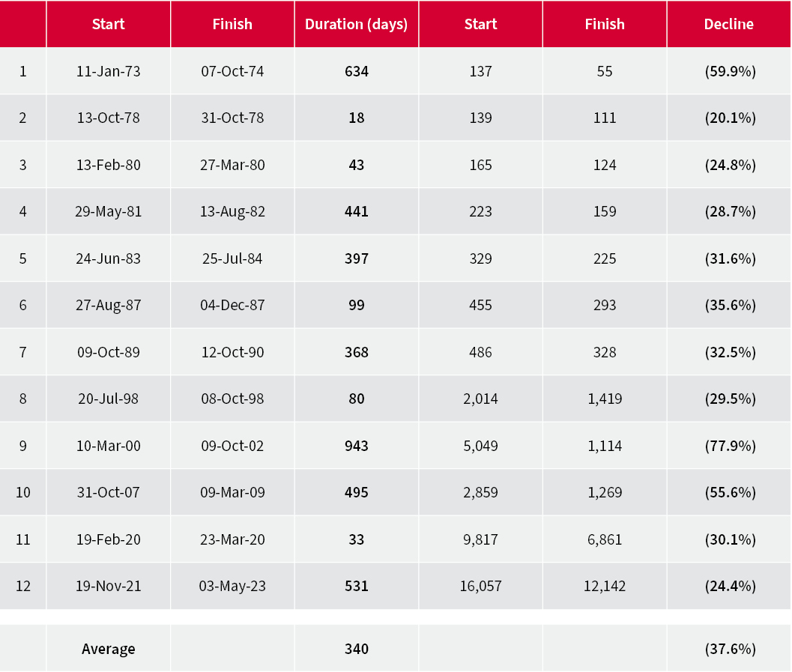The height and width of the screenshot is (672, 792).
Task: Click the 2,014 start value cell
Action: point(480,399)
